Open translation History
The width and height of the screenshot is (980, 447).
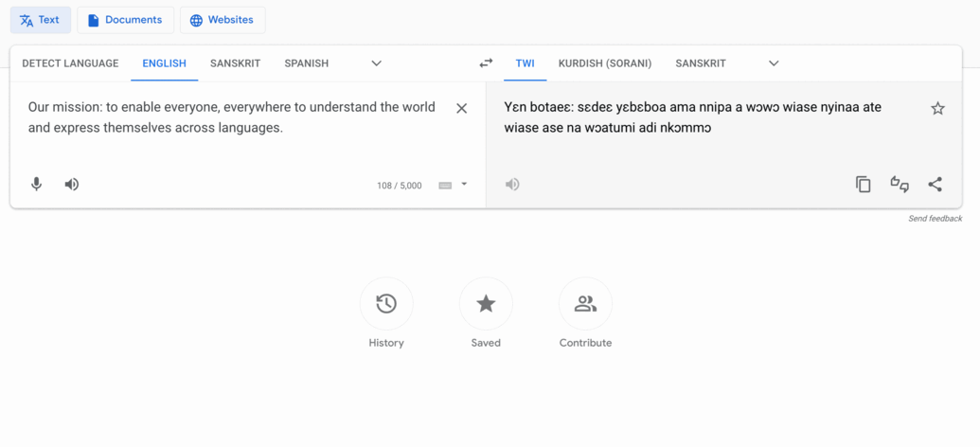point(386,304)
